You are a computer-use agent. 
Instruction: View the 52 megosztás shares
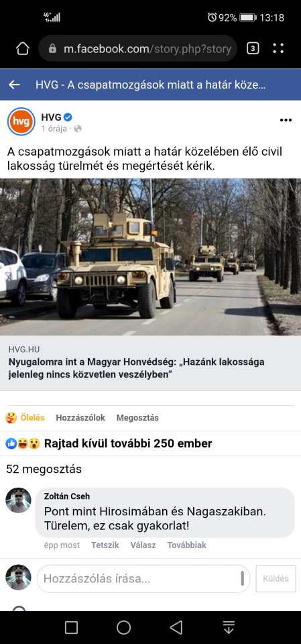click(x=44, y=469)
